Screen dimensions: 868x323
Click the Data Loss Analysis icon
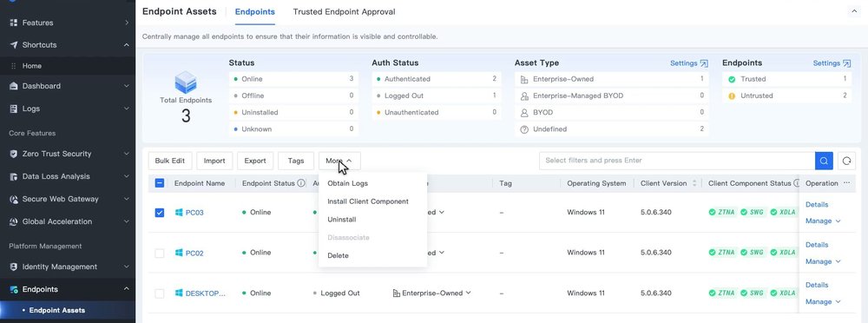pos(14,177)
